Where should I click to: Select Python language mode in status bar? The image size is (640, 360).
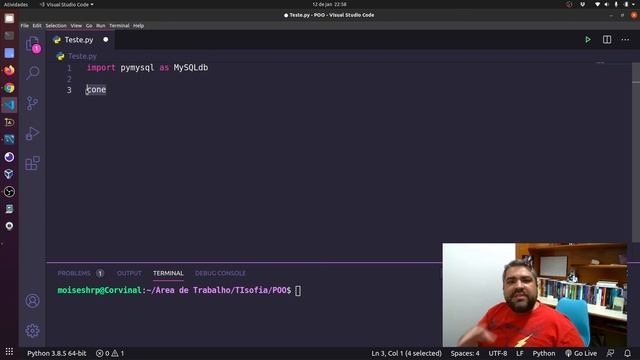(544, 353)
